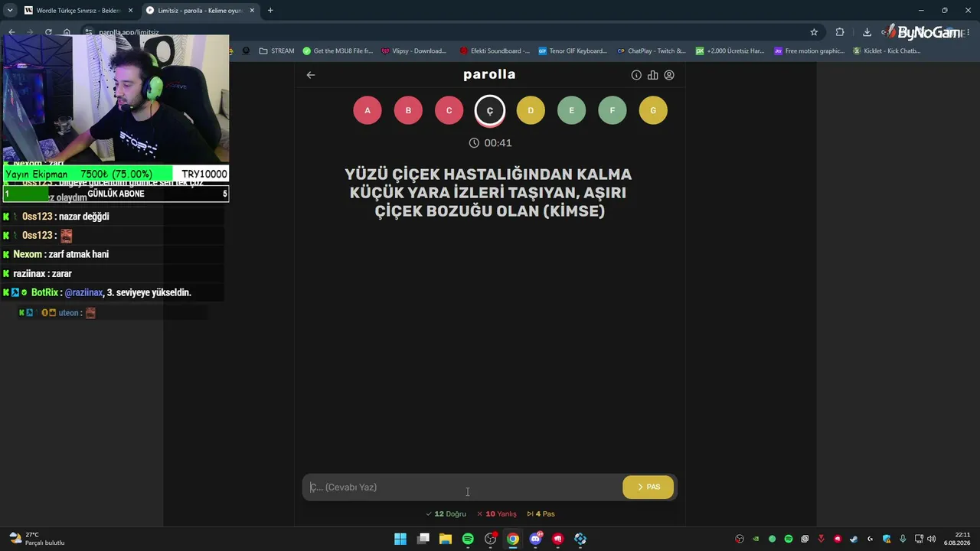Image resolution: width=980 pixels, height=551 pixels.
Task: Open the Steam system tray icon
Action: pos(854,539)
